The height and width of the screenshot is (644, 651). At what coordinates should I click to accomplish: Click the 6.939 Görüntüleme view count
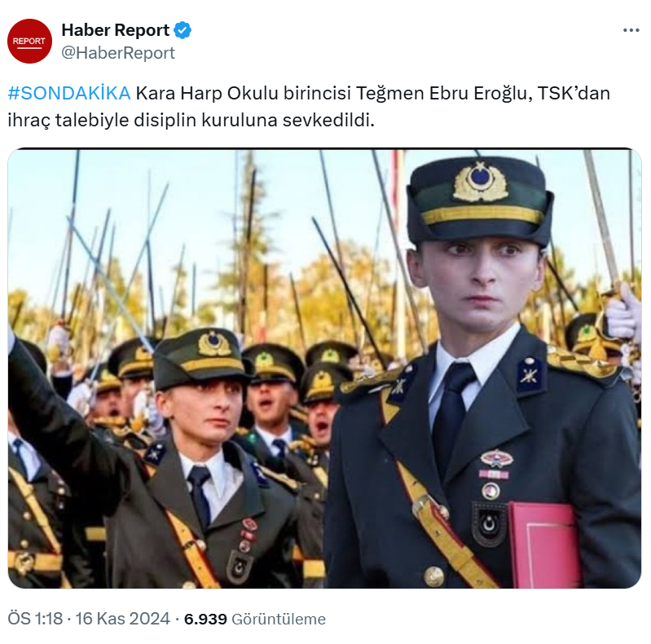pyautogui.click(x=254, y=619)
